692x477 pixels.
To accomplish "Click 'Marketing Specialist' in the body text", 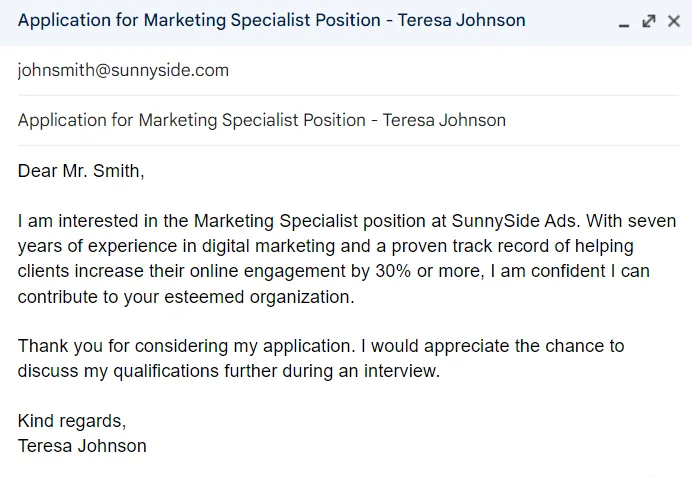I will click(x=273, y=220).
